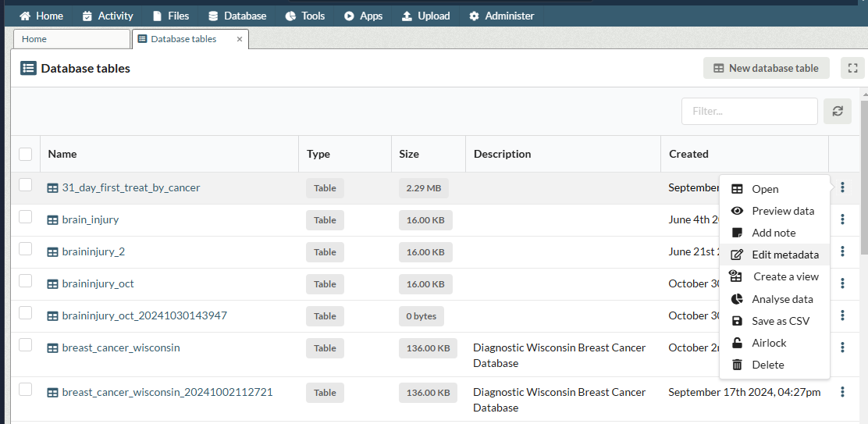Choose Edit metadata from the context menu
Screen dimensions: 868x424
784,255
